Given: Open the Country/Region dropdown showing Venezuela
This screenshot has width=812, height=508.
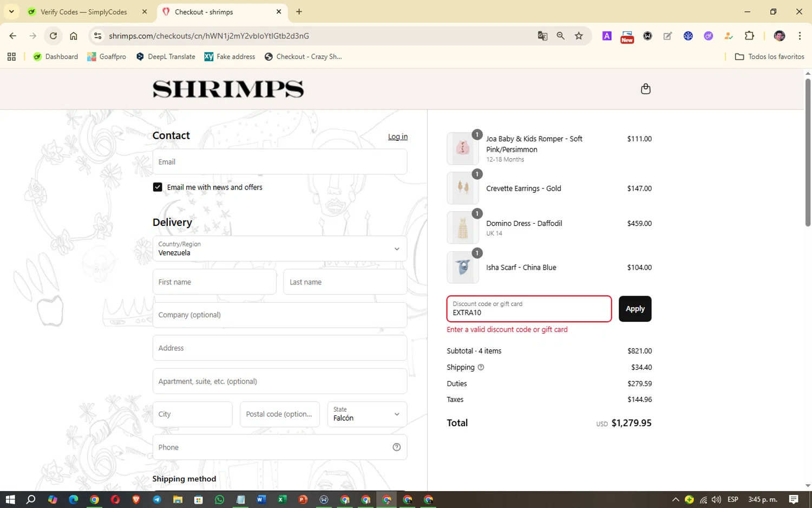Looking at the screenshot, I should (x=279, y=249).
